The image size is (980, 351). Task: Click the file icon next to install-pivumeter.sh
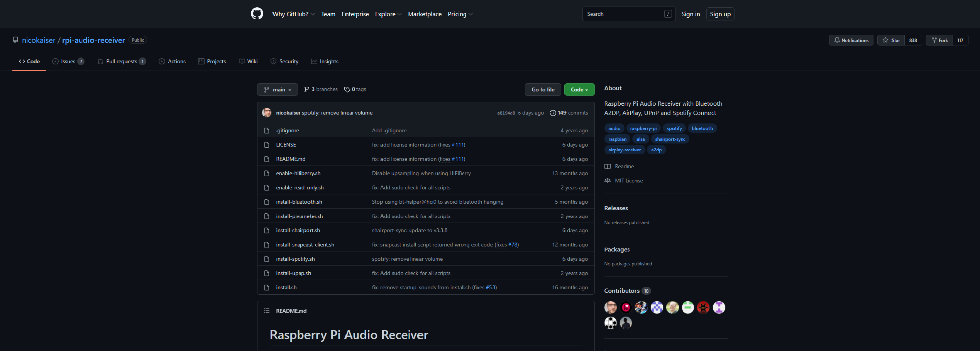coord(267,216)
